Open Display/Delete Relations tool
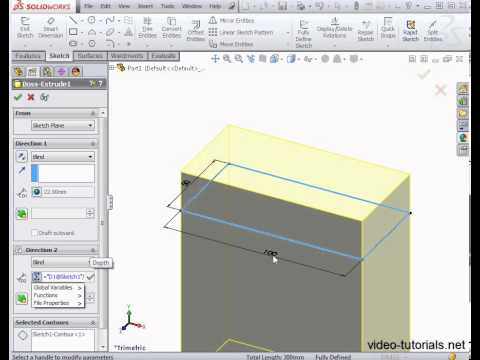The image size is (480, 360). 334,28
